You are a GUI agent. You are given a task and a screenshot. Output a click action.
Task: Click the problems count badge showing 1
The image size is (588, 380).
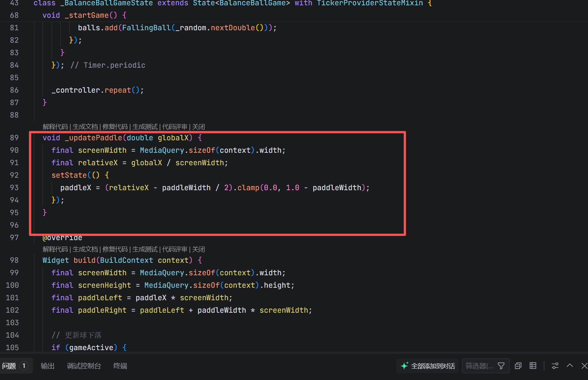pyautogui.click(x=24, y=366)
